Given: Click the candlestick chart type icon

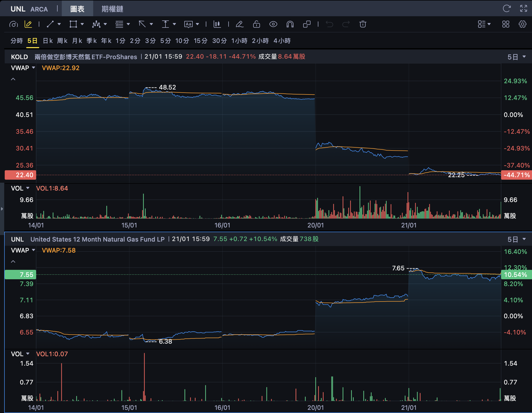Looking at the screenshot, I should click(x=217, y=24).
